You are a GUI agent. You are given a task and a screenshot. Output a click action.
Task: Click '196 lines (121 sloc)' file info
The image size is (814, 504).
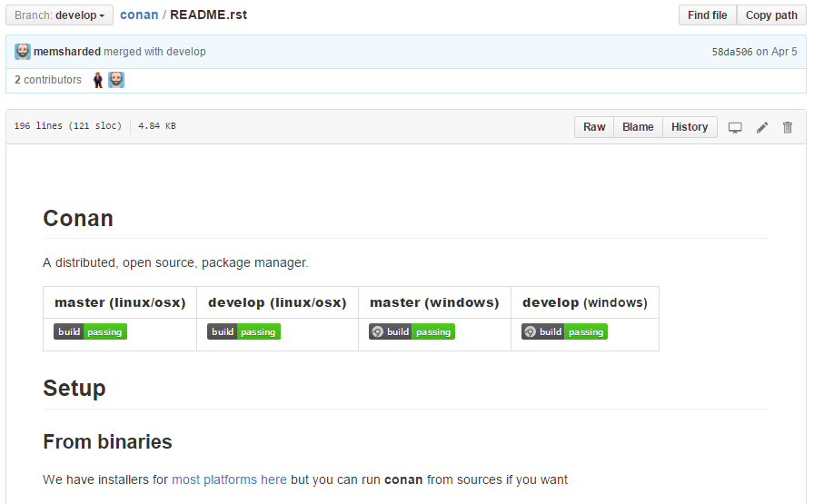click(x=67, y=125)
